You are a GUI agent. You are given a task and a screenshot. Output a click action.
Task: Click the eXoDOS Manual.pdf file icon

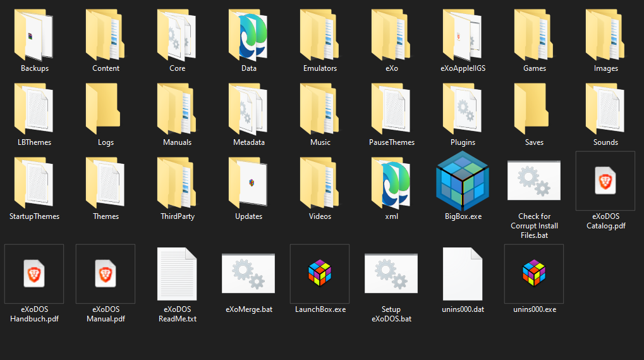106,273
